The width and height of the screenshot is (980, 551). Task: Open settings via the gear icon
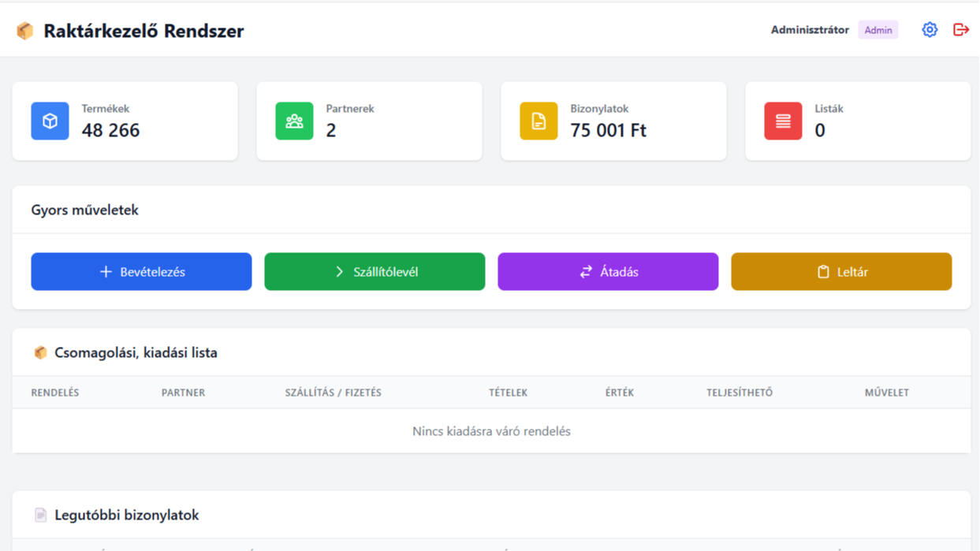click(930, 30)
